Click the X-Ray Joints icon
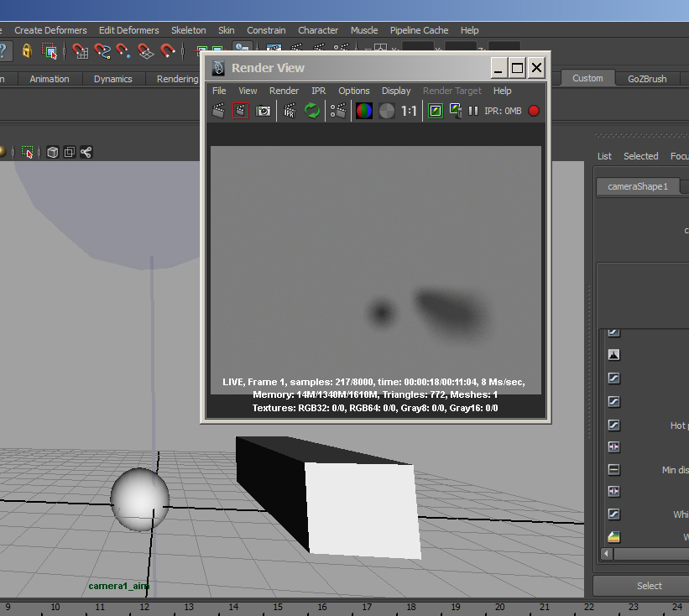This screenshot has width=689, height=616. click(86, 153)
